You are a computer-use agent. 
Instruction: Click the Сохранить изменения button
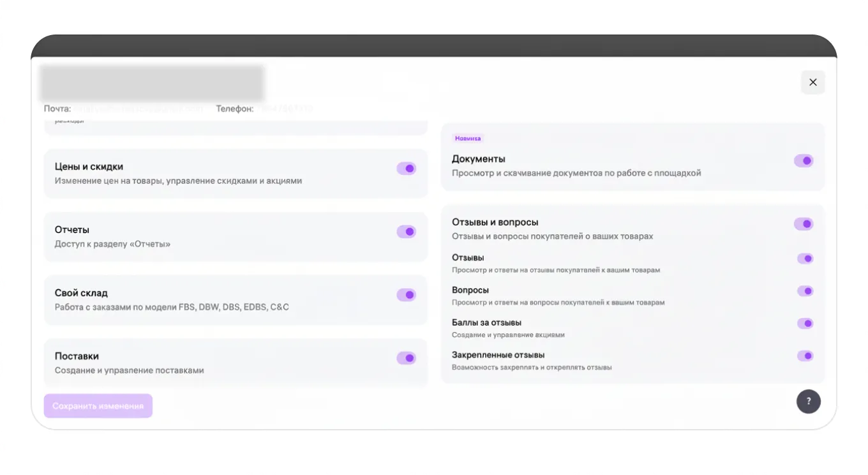(x=98, y=406)
